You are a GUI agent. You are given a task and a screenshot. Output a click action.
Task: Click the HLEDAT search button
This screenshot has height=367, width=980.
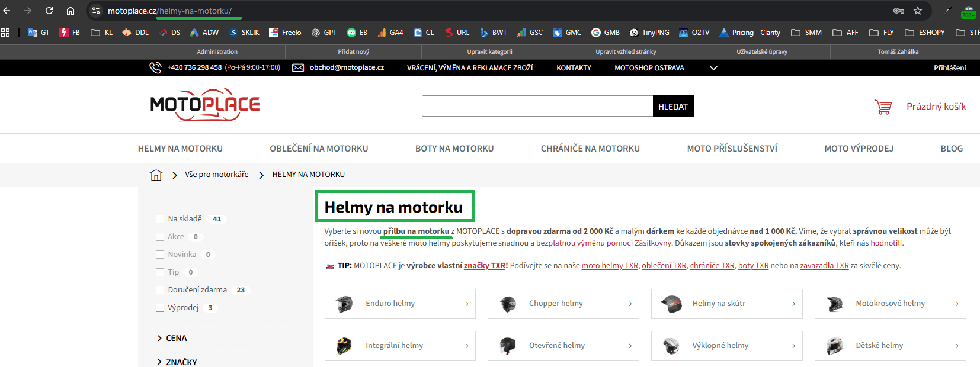point(673,107)
